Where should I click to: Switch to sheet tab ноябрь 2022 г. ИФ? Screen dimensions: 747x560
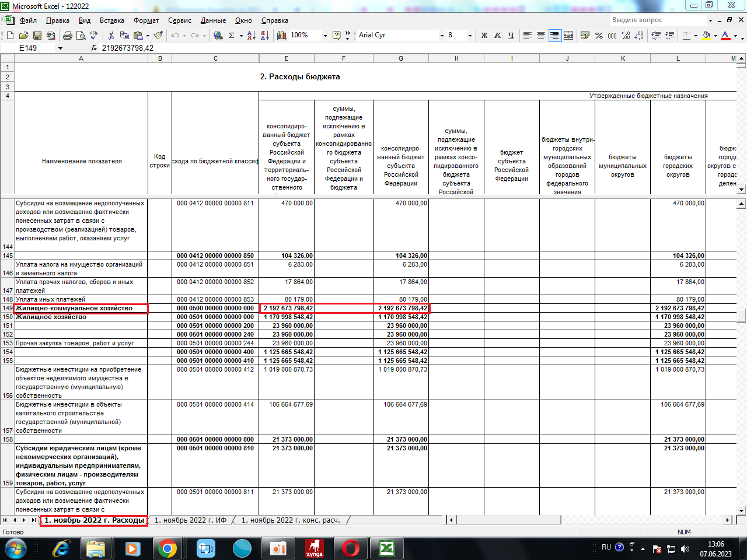tap(190, 520)
